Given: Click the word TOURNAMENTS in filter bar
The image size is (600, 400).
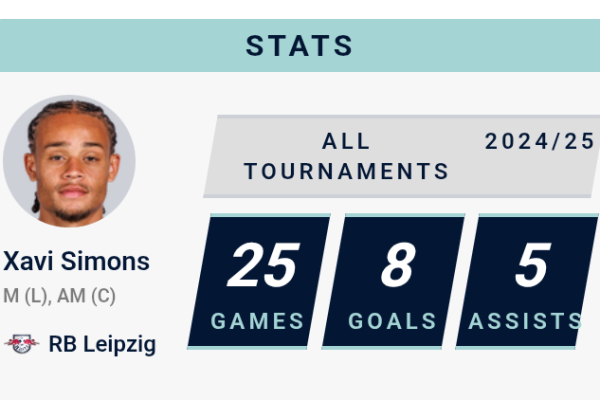Looking at the screenshot, I should 346,171.
